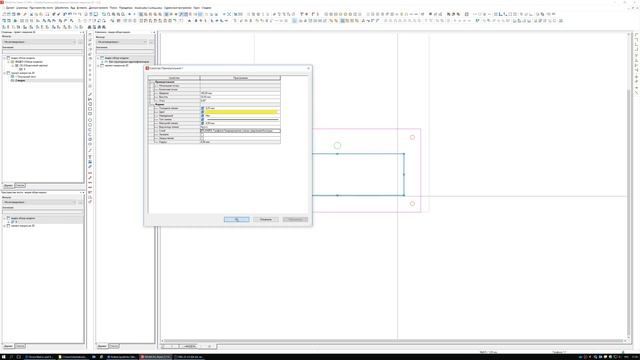Screen dimensions: 640x360
Task: Open the filter dropdown in the middle navigator
Action: [x=122, y=42]
